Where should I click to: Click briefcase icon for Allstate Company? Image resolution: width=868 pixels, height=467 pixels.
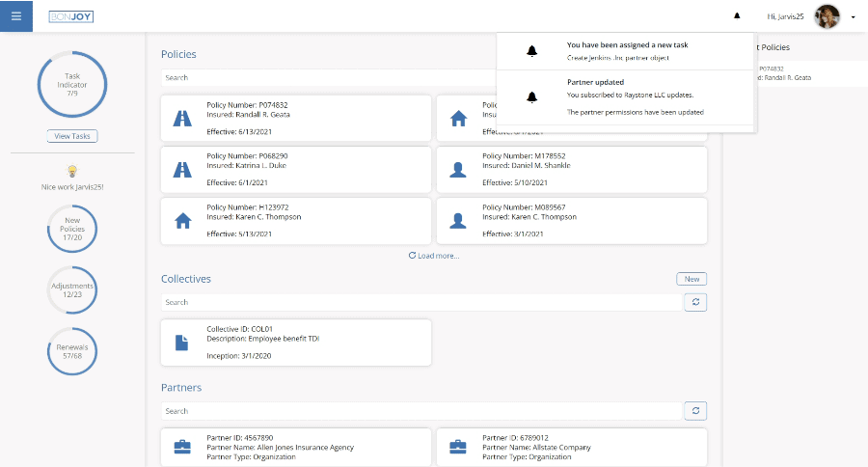tap(458, 447)
